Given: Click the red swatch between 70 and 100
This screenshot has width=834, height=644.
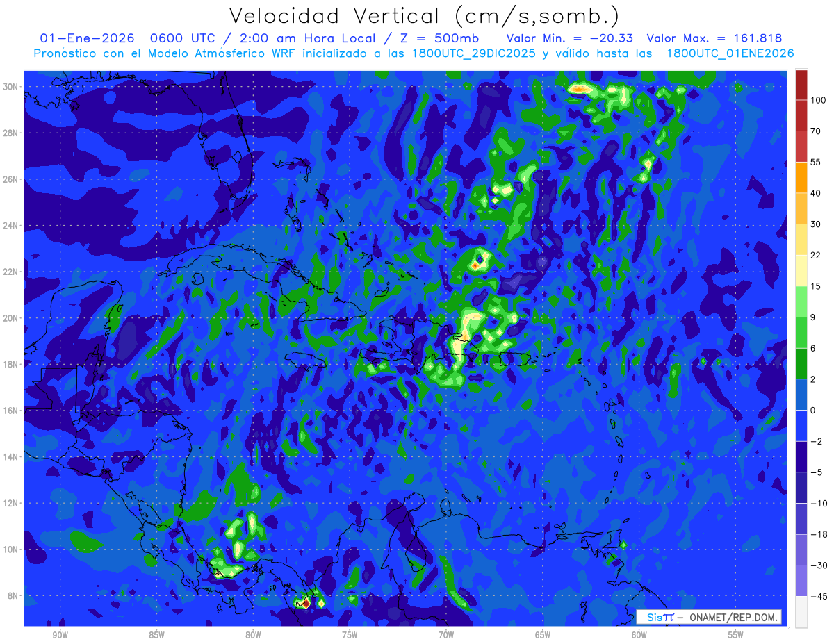Looking at the screenshot, I should (801, 115).
